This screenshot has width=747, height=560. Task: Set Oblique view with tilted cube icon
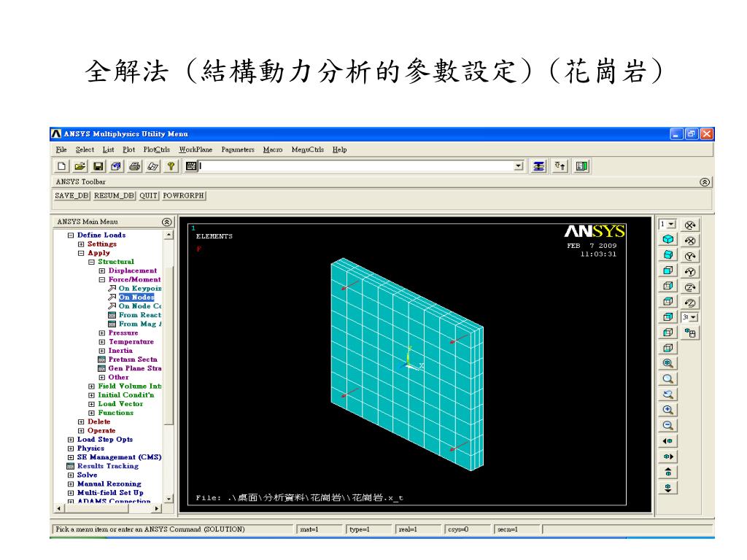coord(668,254)
